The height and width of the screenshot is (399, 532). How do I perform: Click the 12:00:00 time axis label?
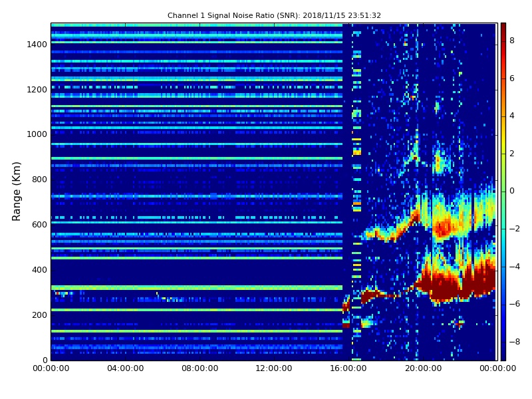274,368
